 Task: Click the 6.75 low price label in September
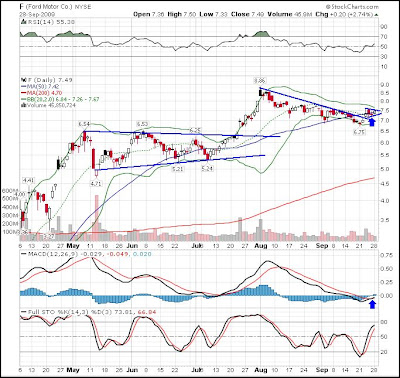[359, 132]
